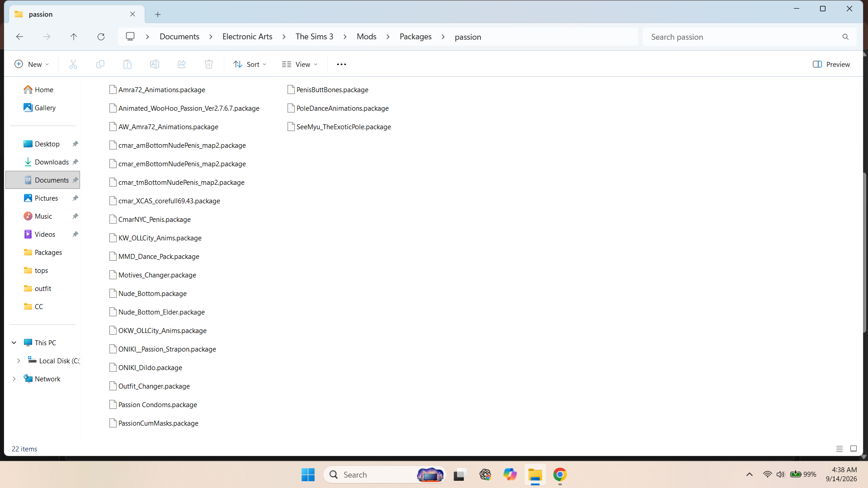
Task: Select SeeMyu_TheExoticPole.package file
Action: point(339,127)
